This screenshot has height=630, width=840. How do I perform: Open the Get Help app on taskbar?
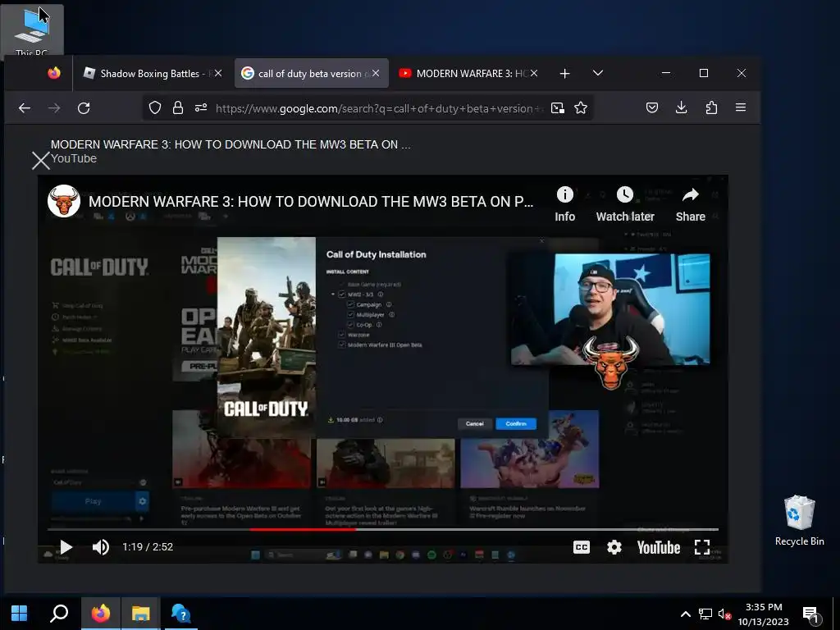tap(180, 614)
